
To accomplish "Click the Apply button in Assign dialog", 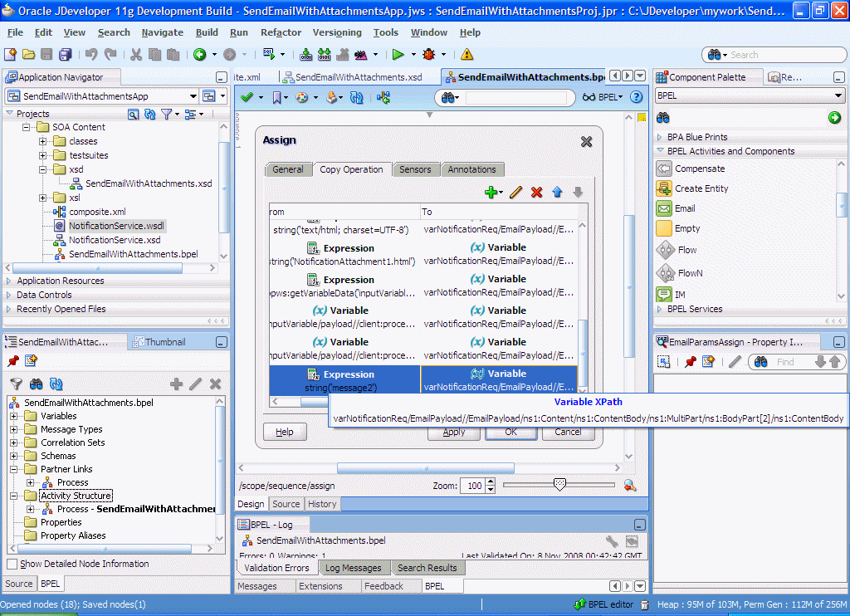I will [454, 433].
